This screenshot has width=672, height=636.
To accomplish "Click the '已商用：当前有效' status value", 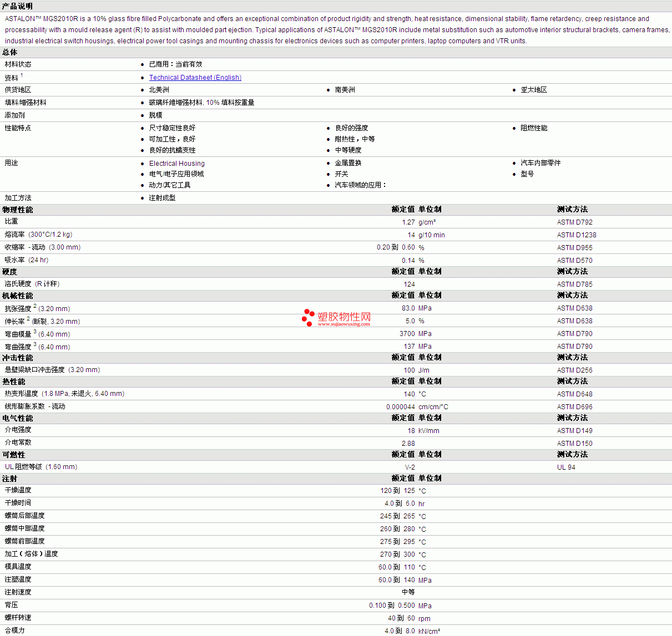I will pos(175,64).
